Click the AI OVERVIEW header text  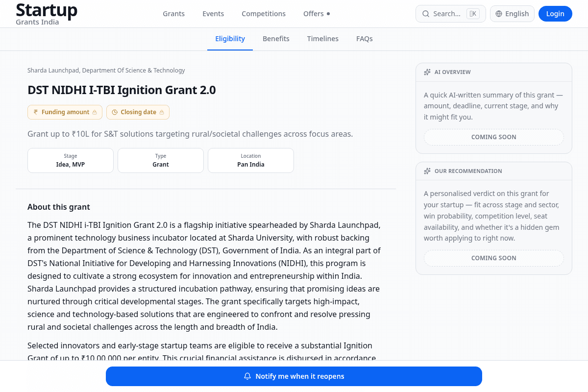pyautogui.click(x=453, y=72)
